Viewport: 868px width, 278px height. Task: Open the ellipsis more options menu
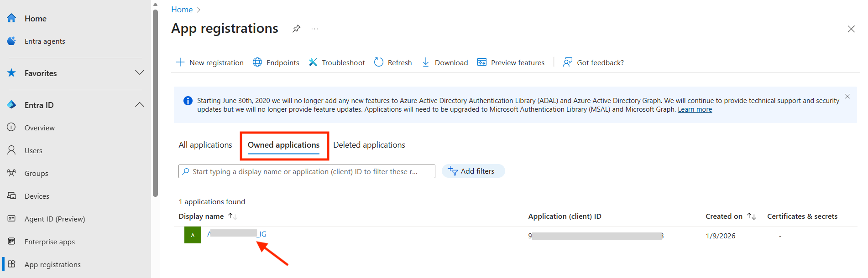point(314,29)
